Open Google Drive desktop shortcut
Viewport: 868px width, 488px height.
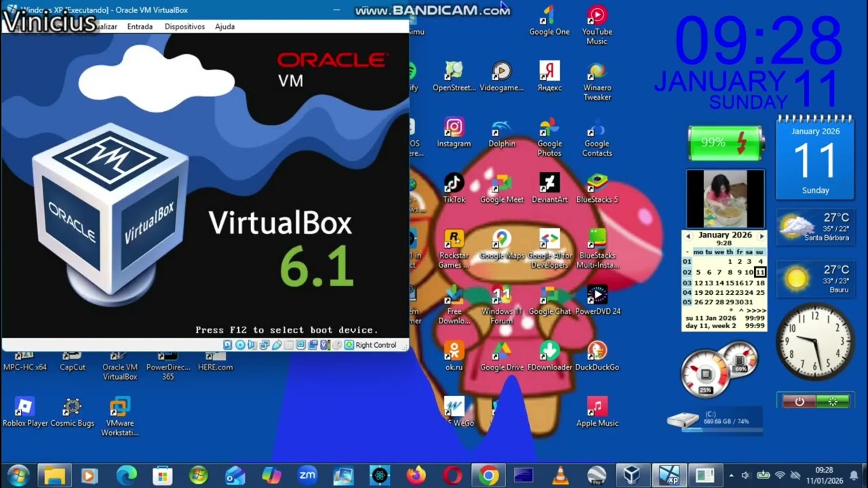click(502, 355)
